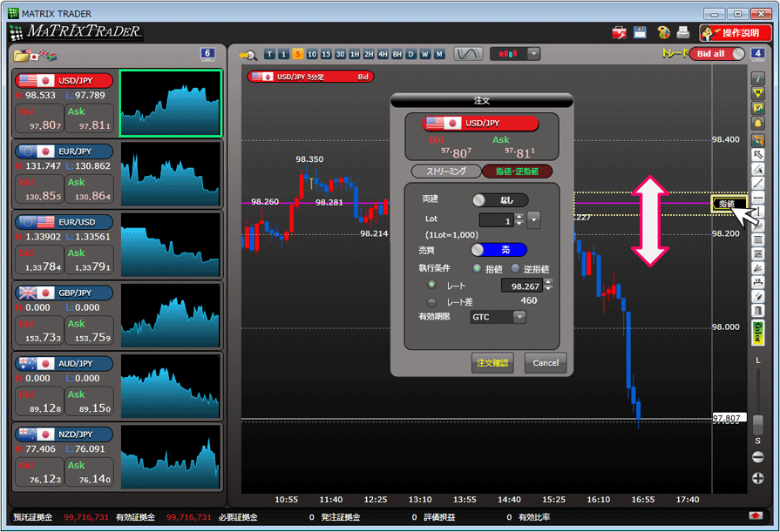The width and height of the screenshot is (780, 532).
Task: Click the rate 98.267 stepper arrows
Action: tap(548, 286)
